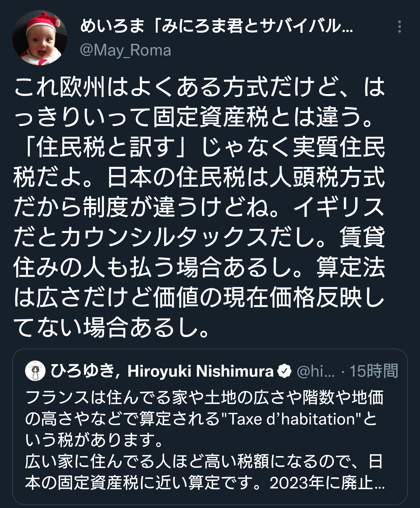Open the @May_Roma handle link

pos(125,50)
